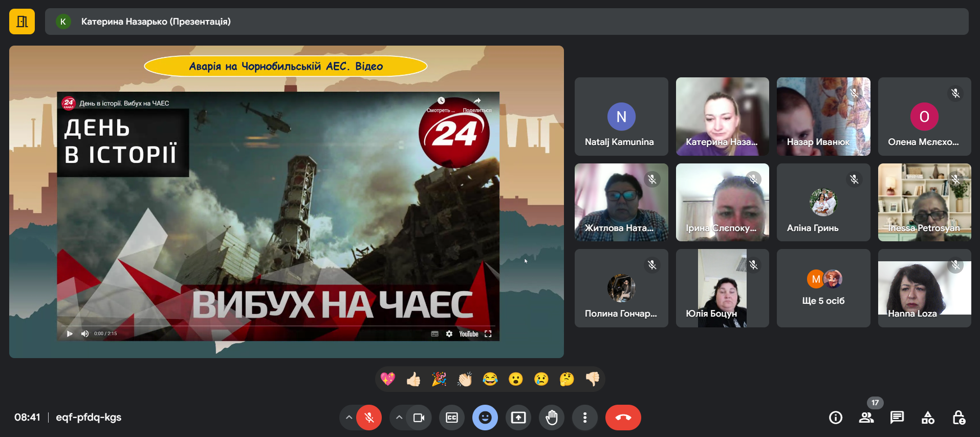Play the YouTube video in the slide
Image resolution: width=980 pixels, height=437 pixels.
70,334
